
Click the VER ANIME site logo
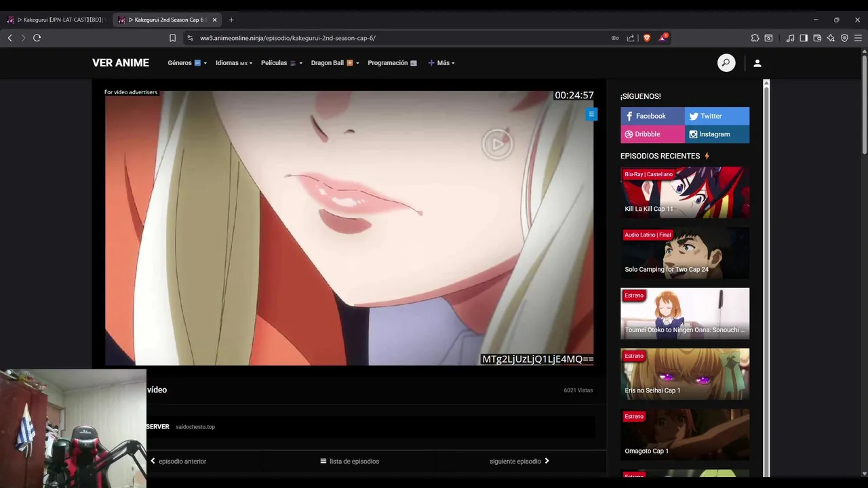coord(121,63)
